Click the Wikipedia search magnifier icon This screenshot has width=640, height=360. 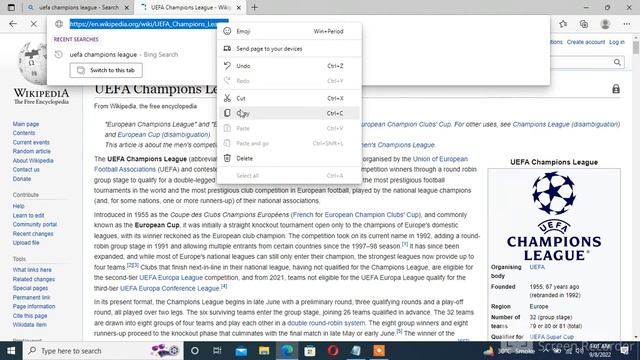[x=617, y=62]
